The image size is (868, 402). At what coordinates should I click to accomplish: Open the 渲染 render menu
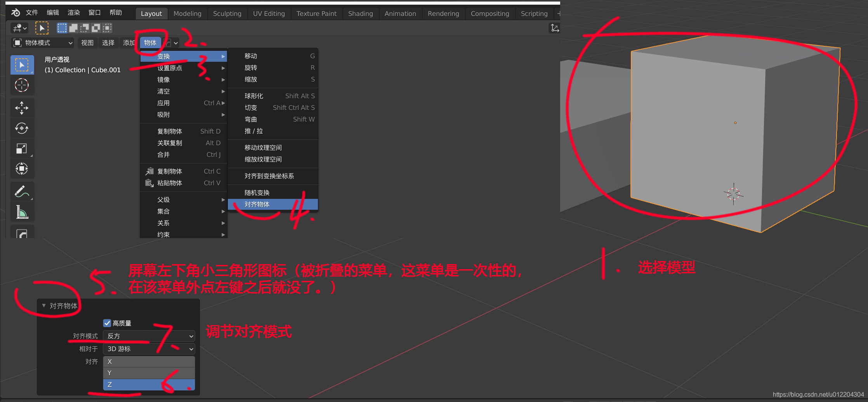coord(74,13)
